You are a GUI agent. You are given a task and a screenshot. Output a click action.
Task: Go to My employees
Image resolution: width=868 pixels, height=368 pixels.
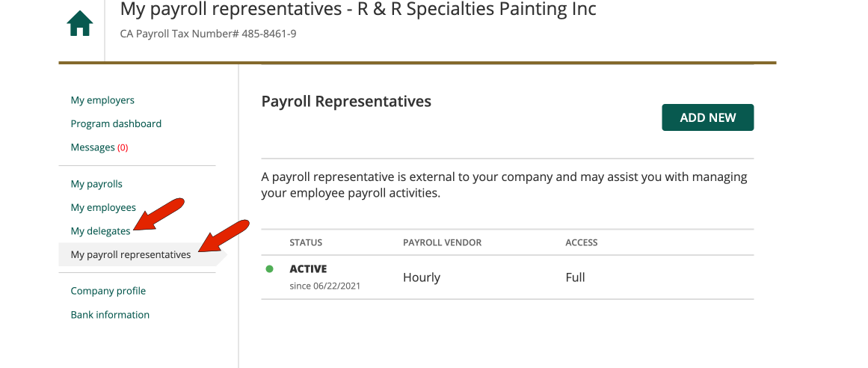click(x=103, y=207)
